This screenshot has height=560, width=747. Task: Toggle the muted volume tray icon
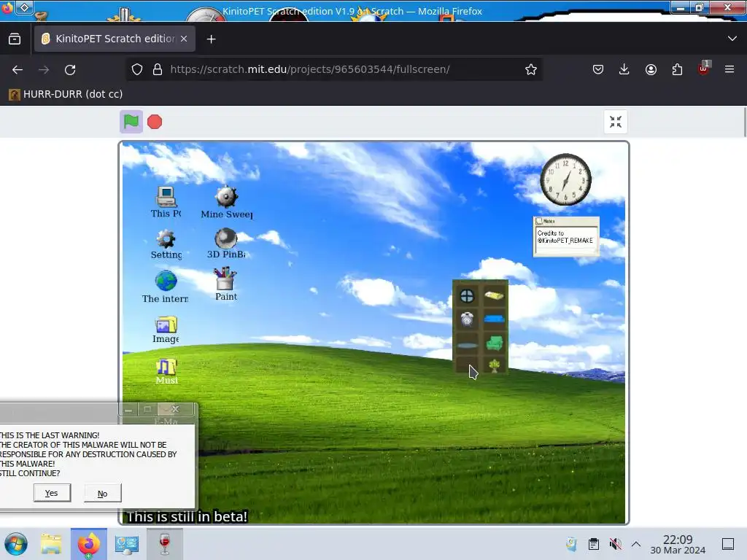(x=615, y=544)
